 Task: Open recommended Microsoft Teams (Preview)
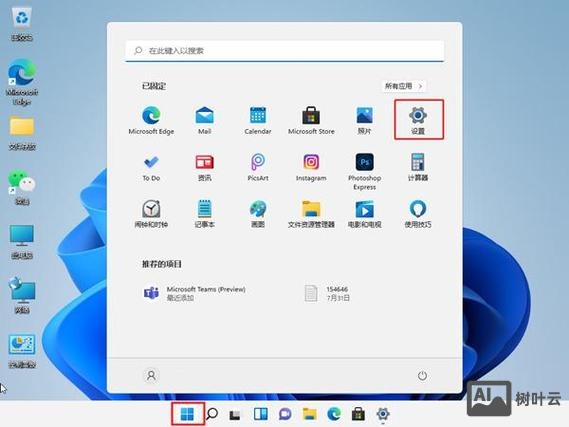click(196, 293)
